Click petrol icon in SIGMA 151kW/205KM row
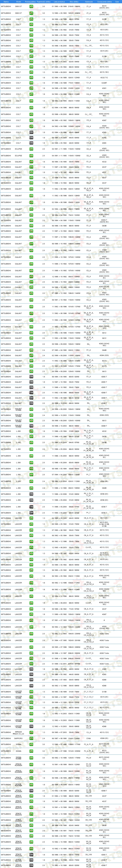The width and height of the screenshot is (122, 868). point(31,751)
